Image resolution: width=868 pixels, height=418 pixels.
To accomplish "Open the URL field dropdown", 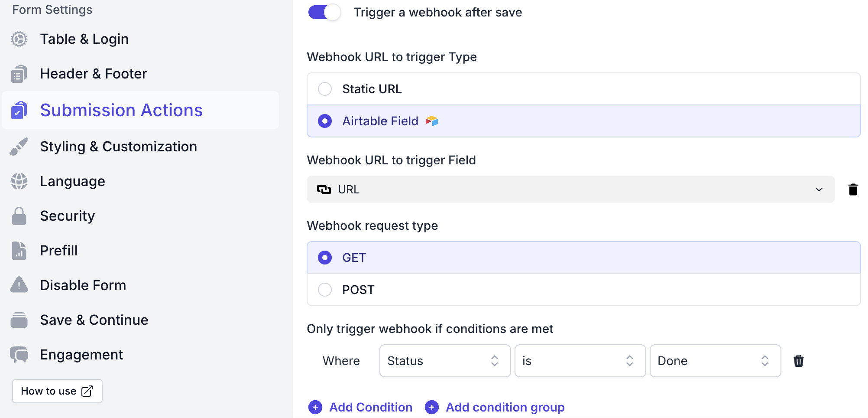I will coord(570,189).
